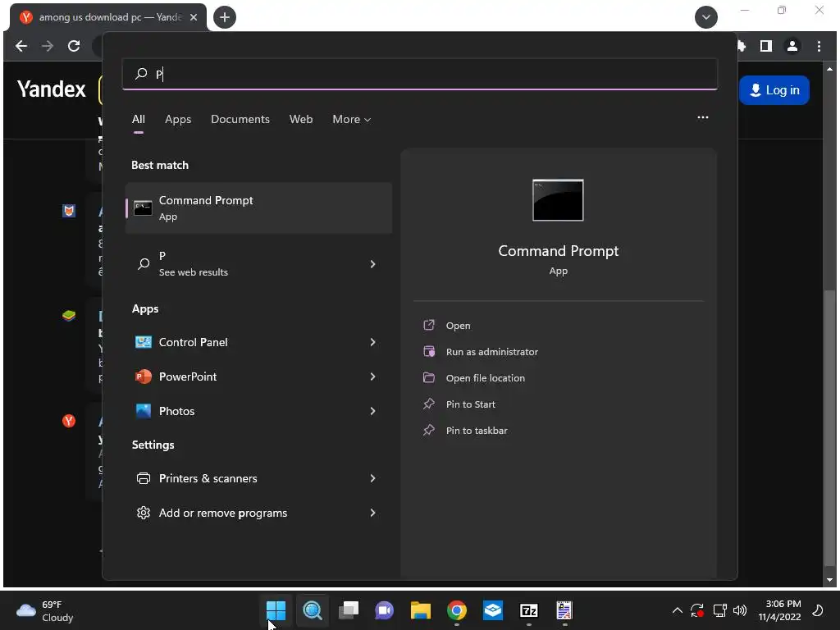Click the Yandex logo in Chrome
Viewport: 840px width, 630px height.
click(x=52, y=89)
